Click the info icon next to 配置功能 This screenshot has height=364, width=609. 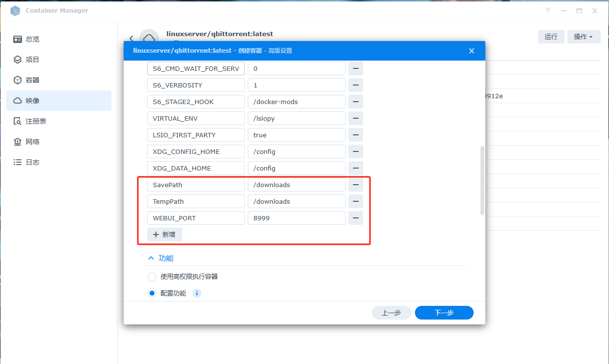pos(196,293)
